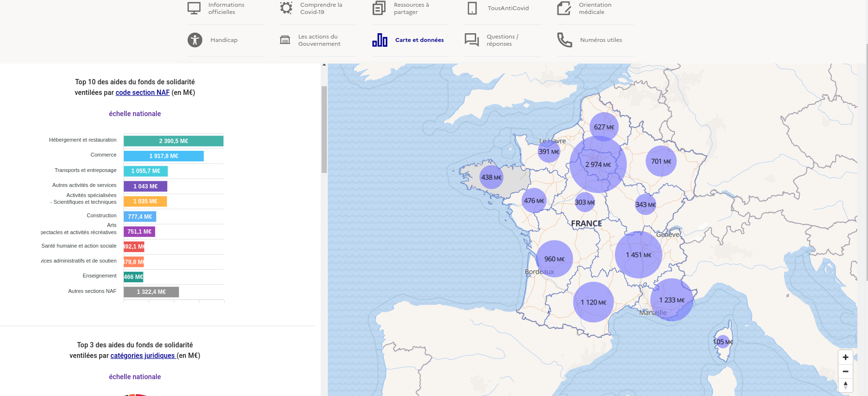Select the purple 1 043 M€ bar

[x=145, y=186]
